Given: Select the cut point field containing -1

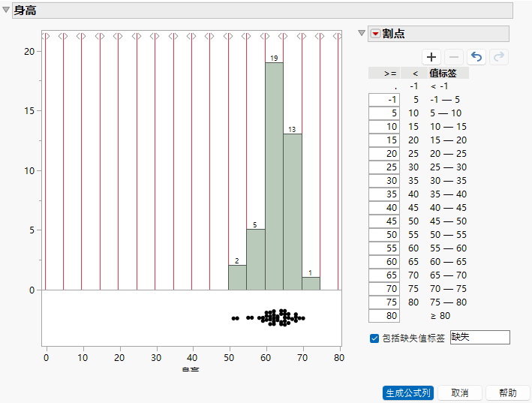Looking at the screenshot, I should pos(384,100).
